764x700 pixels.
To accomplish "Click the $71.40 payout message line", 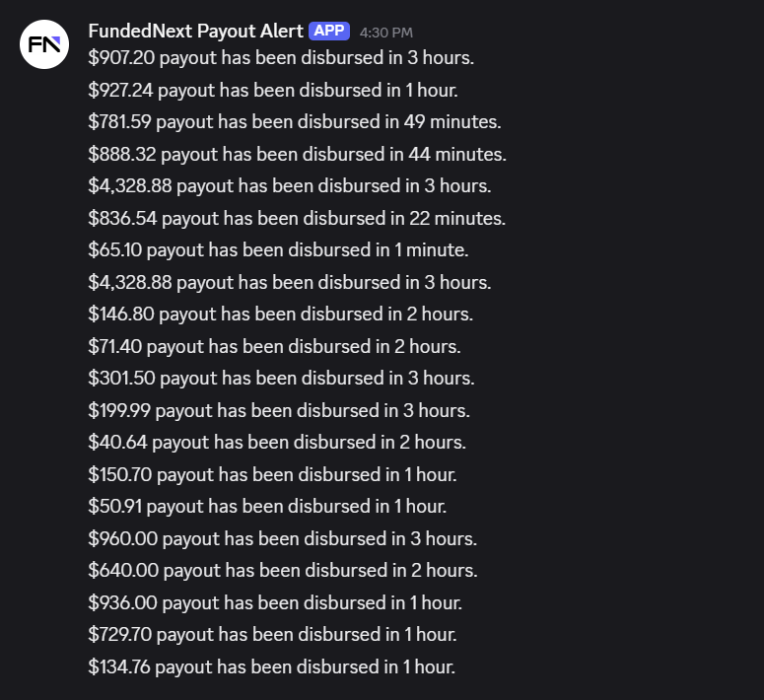I will point(274,346).
